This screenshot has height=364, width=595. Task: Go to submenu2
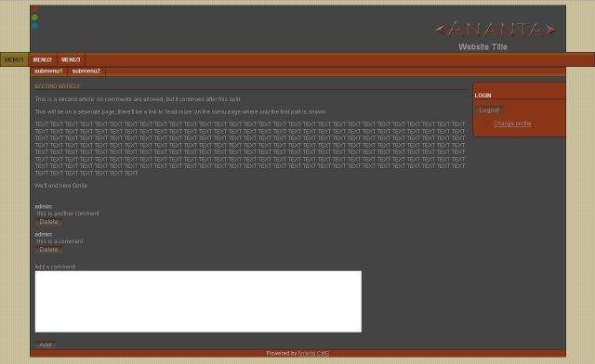(x=86, y=71)
